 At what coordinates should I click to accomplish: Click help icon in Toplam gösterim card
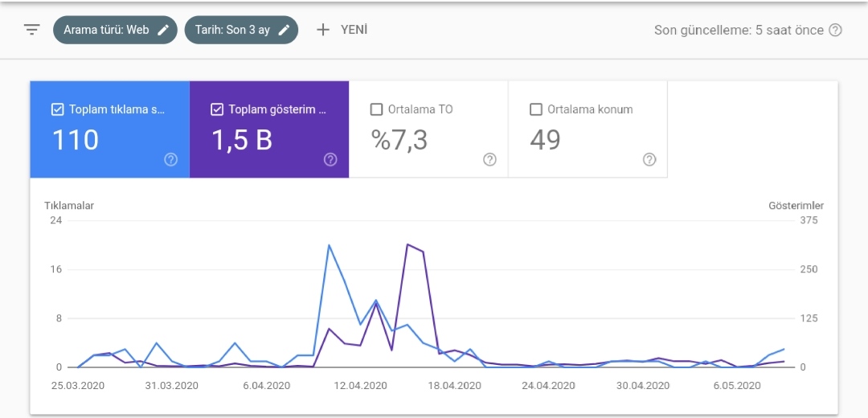[330, 159]
